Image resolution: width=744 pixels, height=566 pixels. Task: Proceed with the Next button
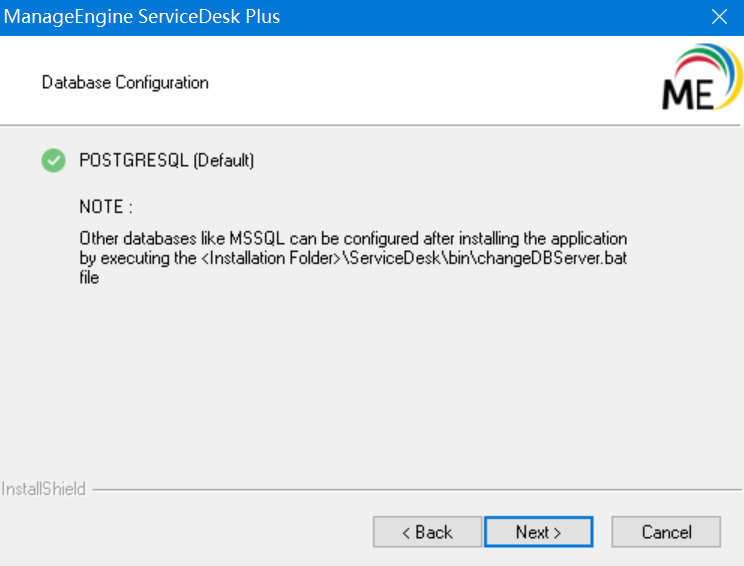coord(538,532)
